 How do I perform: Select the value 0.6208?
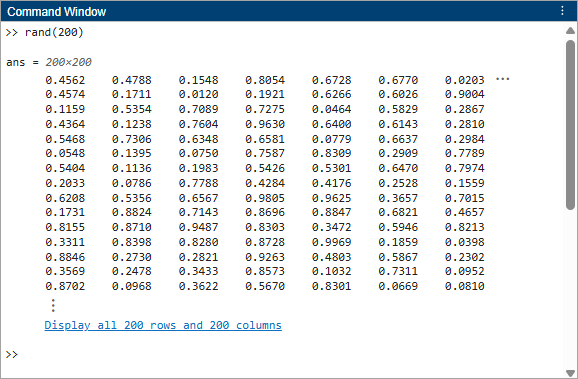(65, 198)
